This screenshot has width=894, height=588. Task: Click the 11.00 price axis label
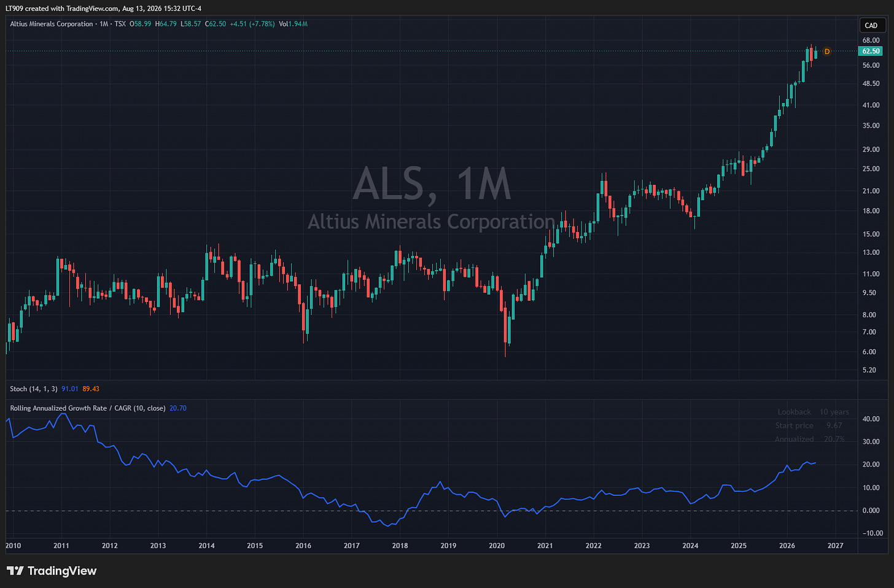click(871, 274)
